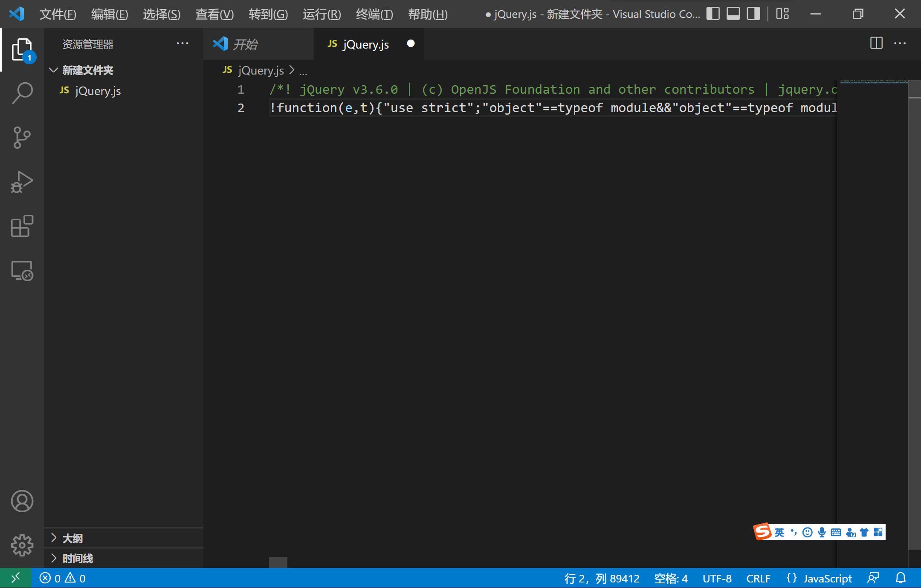Open Remote Explorer icon
Screen dimensions: 921x588
coord(22,271)
